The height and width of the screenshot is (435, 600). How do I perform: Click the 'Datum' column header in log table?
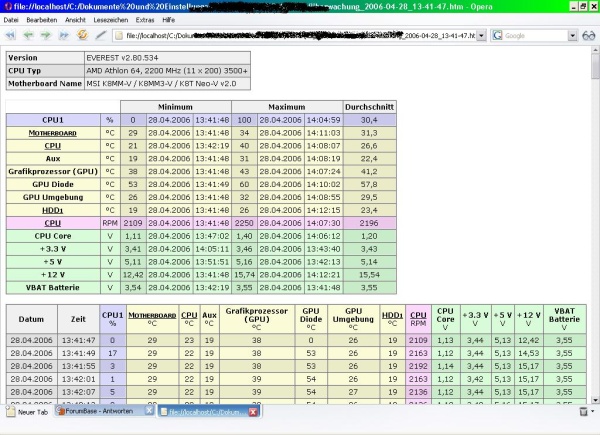31,319
